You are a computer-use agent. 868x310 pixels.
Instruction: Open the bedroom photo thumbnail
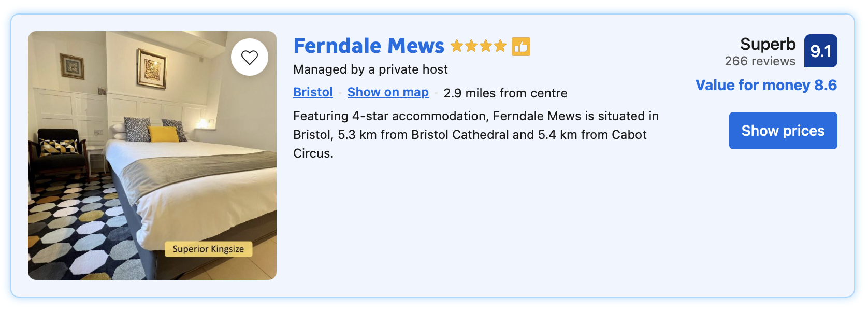pyautogui.click(x=153, y=156)
